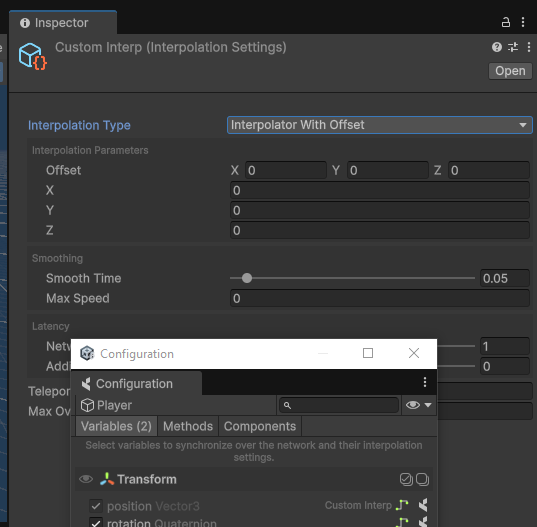Open the eye filter dropdown arrow
The image size is (537, 527).
click(x=428, y=405)
